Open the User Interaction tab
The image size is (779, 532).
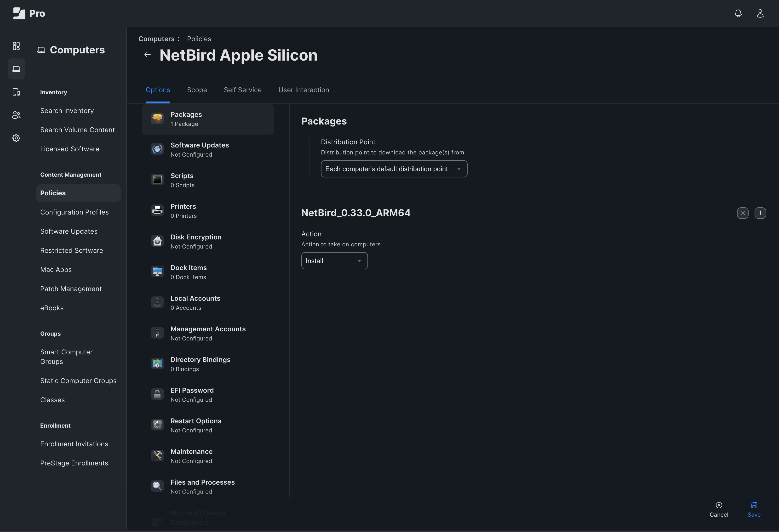click(303, 90)
